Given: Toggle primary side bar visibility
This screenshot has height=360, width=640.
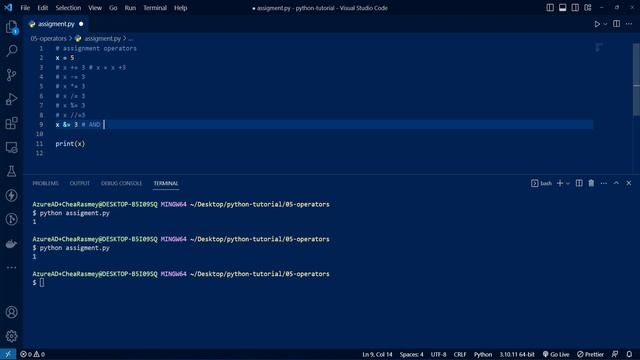Looking at the screenshot, I should [x=550, y=8].
